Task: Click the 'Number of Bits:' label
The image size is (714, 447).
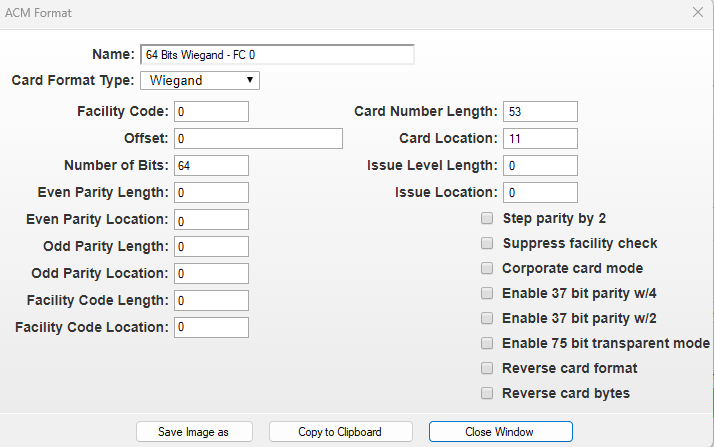Action: click(x=116, y=165)
